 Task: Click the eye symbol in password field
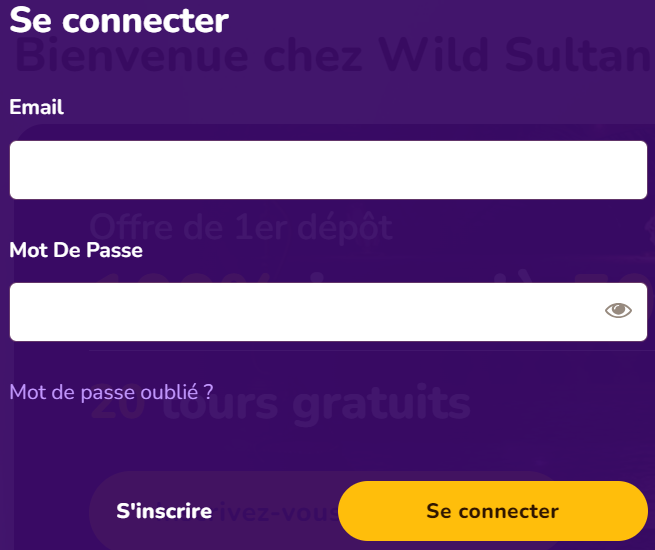(x=618, y=310)
